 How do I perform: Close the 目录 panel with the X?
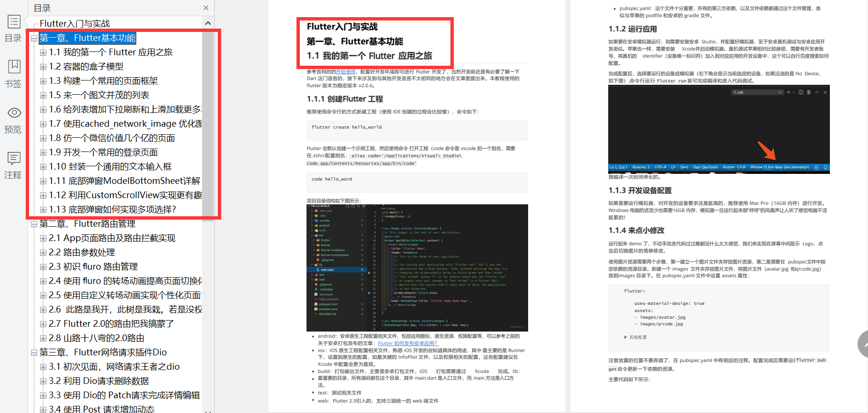click(206, 8)
